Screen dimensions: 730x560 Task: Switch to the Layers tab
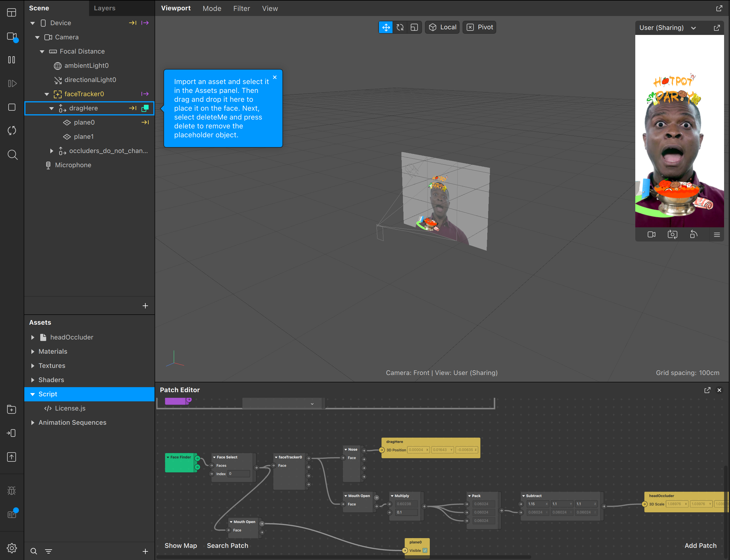(x=104, y=8)
